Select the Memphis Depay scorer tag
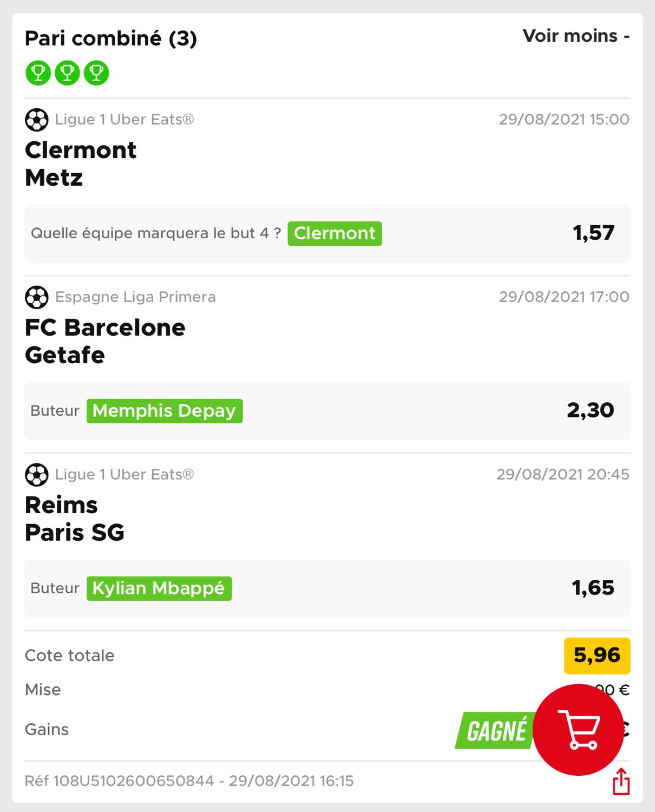 click(x=165, y=411)
